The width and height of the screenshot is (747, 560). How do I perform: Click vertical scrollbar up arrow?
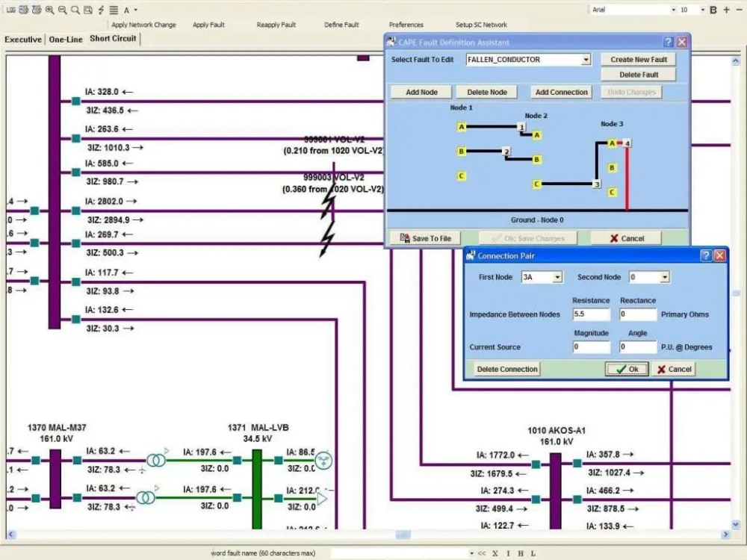pos(736,61)
